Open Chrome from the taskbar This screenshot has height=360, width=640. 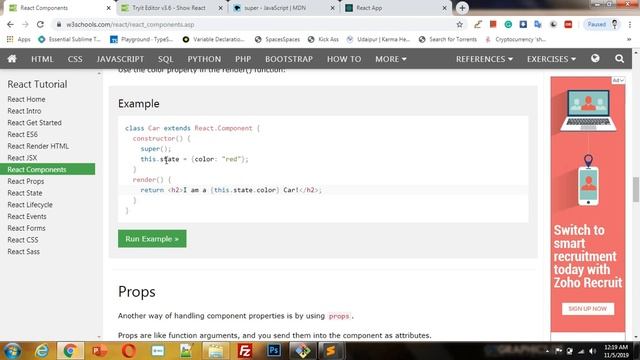(x=70, y=351)
